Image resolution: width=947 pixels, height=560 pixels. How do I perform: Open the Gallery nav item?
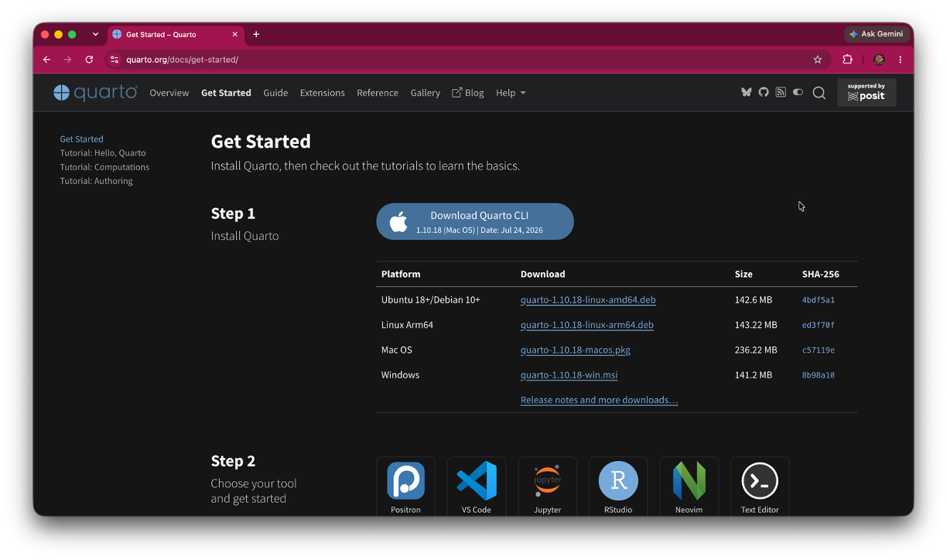click(x=425, y=93)
